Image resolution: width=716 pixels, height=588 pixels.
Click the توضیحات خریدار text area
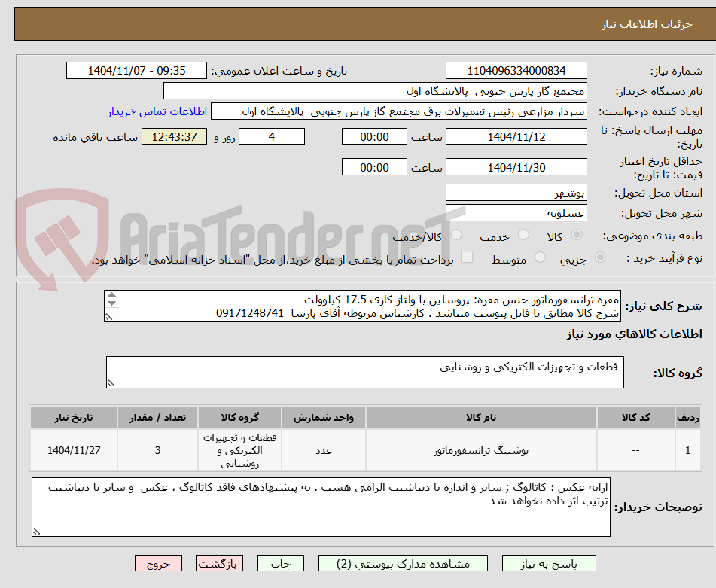point(321,507)
